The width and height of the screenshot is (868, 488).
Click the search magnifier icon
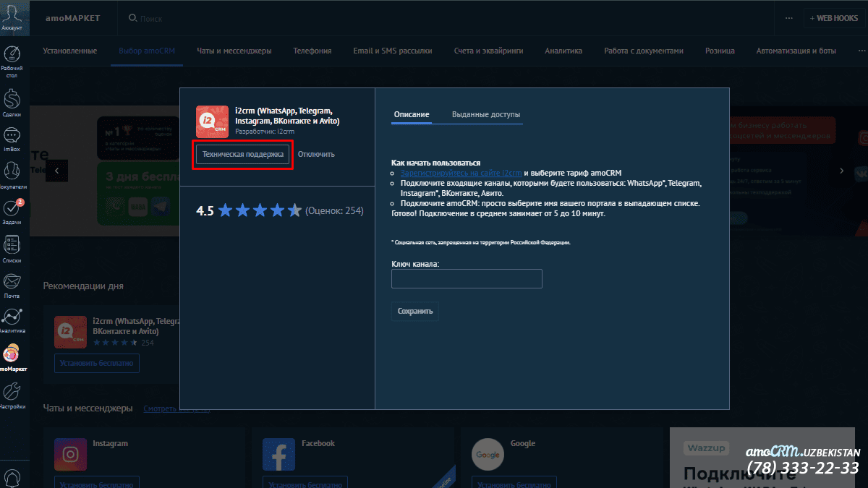point(132,18)
